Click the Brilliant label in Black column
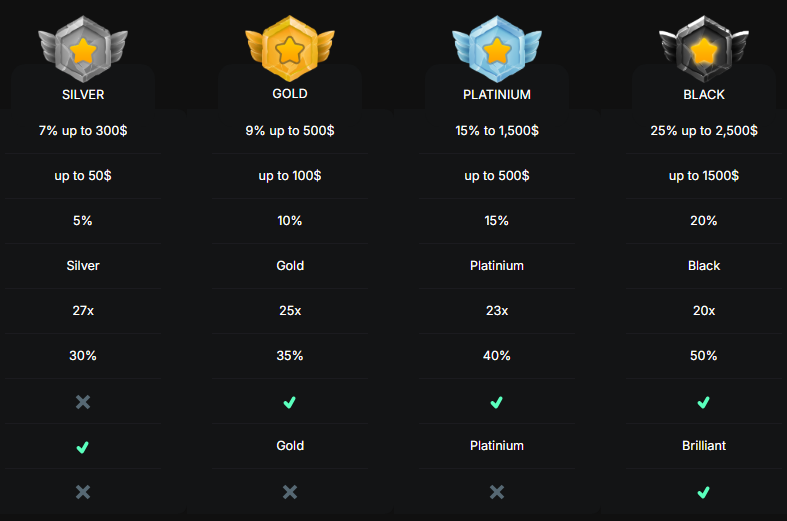 704,446
